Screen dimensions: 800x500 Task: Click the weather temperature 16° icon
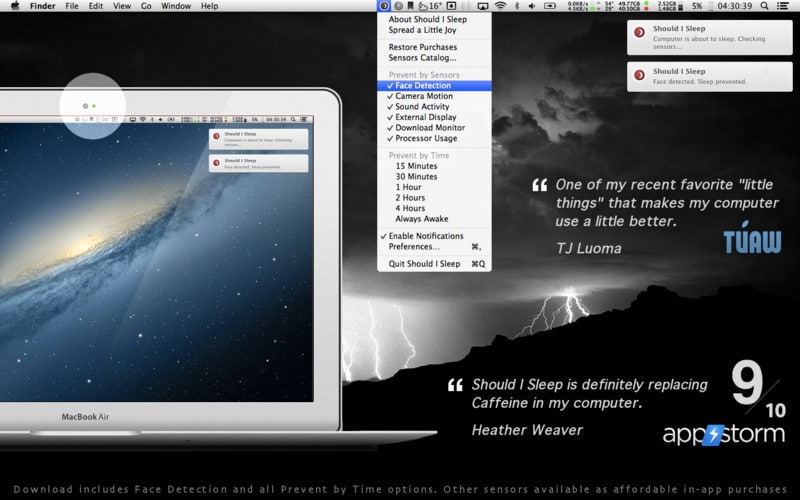pyautogui.click(x=432, y=6)
